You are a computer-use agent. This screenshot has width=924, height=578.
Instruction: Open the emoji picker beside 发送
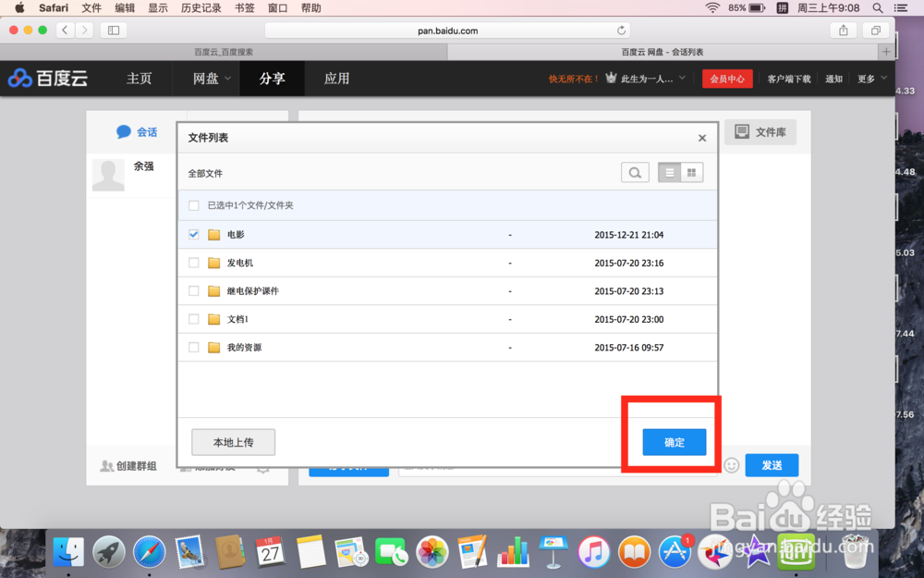point(731,465)
